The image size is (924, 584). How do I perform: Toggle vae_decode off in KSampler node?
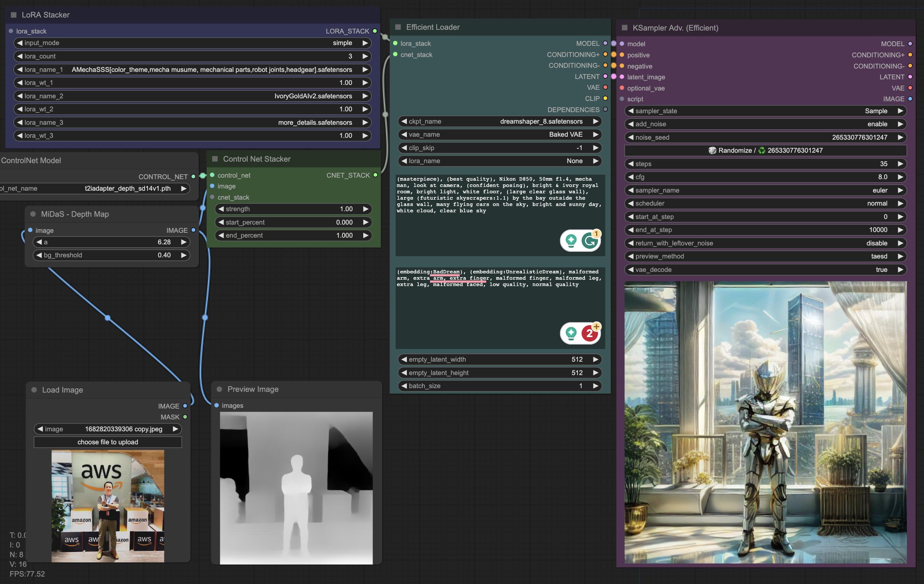(x=882, y=270)
